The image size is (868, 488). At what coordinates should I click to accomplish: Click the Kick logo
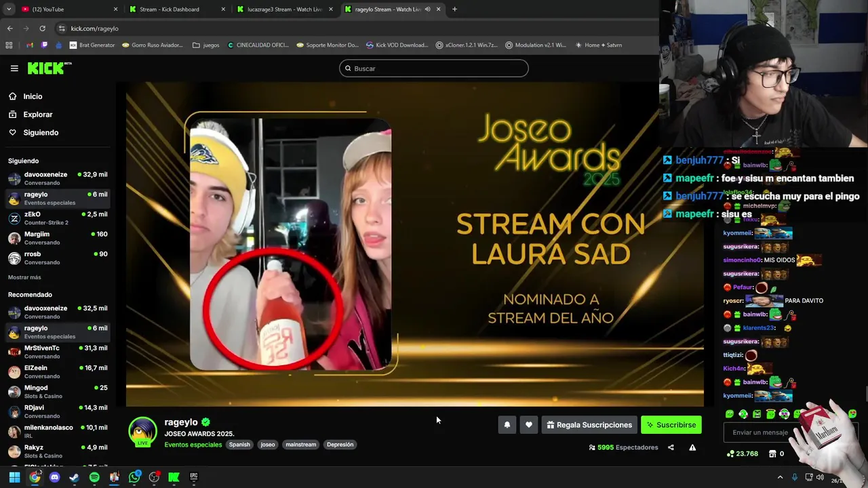click(50, 68)
